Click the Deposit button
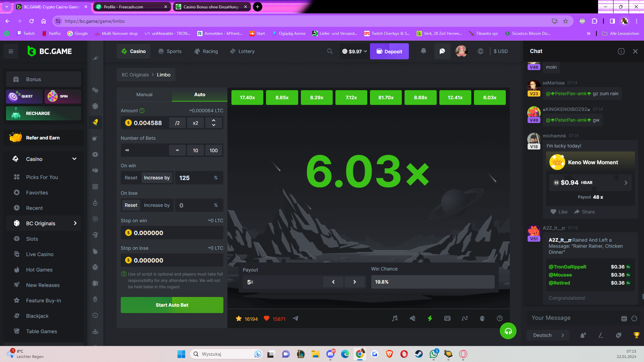The width and height of the screenshot is (644, 362). click(x=389, y=51)
